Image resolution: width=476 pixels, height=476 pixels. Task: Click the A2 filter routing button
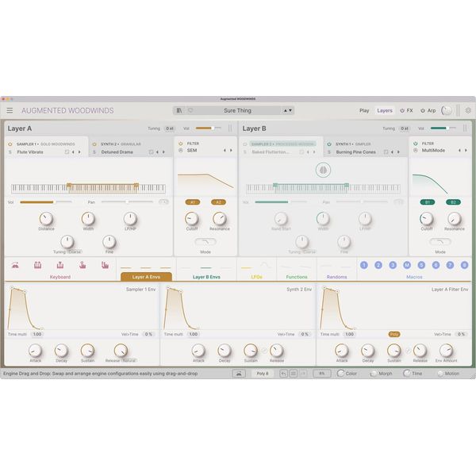click(219, 202)
